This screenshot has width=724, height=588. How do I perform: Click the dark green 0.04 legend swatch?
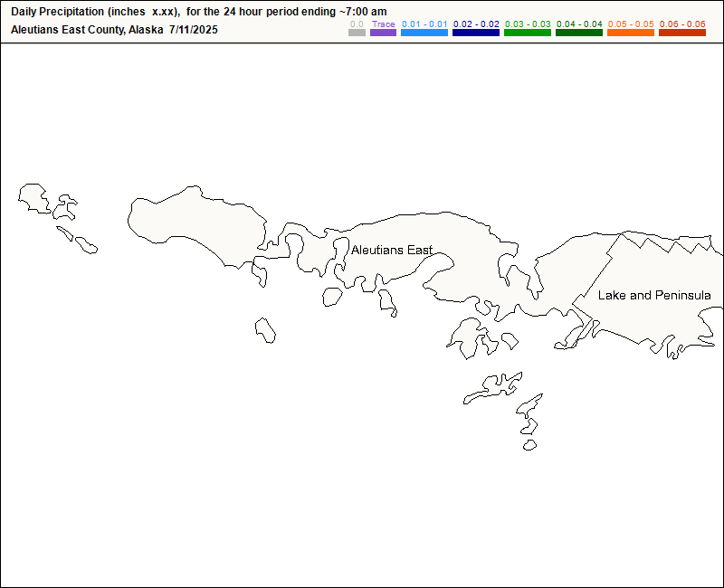pos(579,33)
